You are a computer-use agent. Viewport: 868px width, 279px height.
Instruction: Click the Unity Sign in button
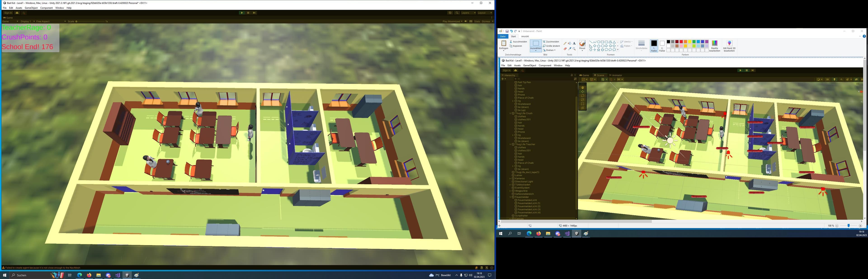coord(8,13)
